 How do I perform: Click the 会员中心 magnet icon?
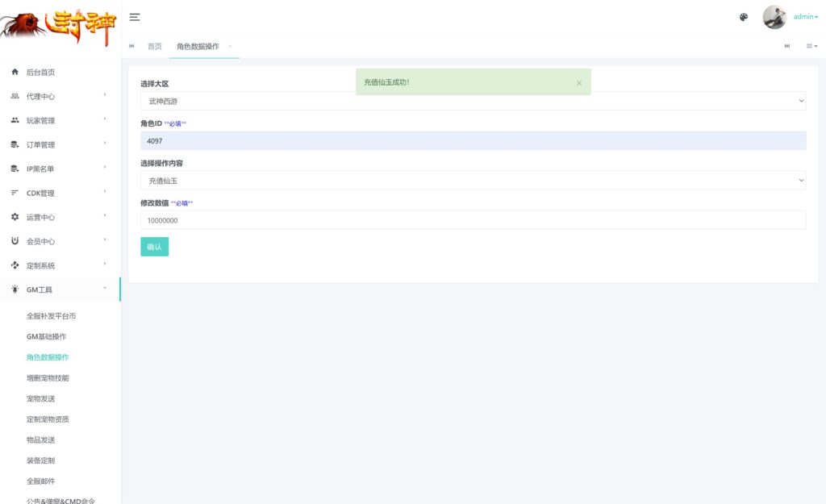click(15, 241)
